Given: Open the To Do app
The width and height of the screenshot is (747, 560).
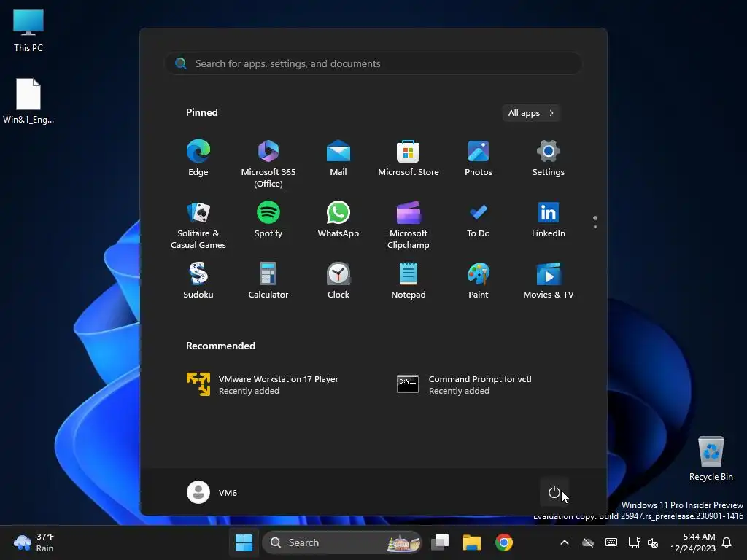Looking at the screenshot, I should 479,220.
